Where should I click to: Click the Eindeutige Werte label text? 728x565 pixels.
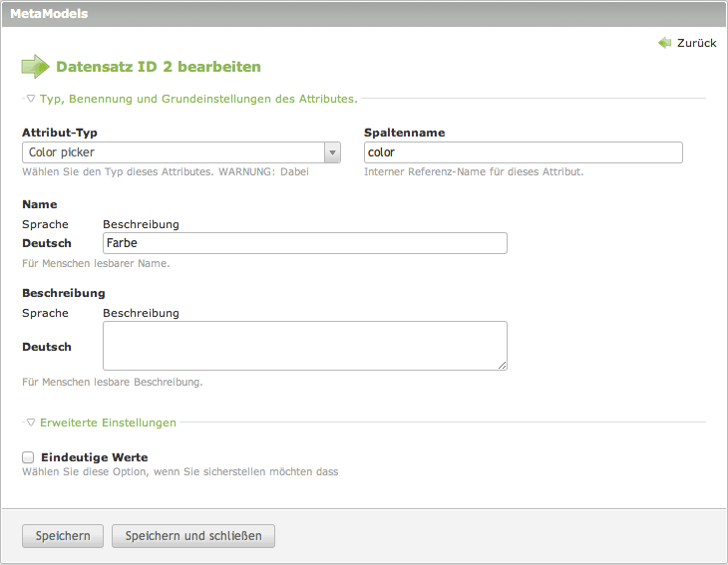(94, 457)
